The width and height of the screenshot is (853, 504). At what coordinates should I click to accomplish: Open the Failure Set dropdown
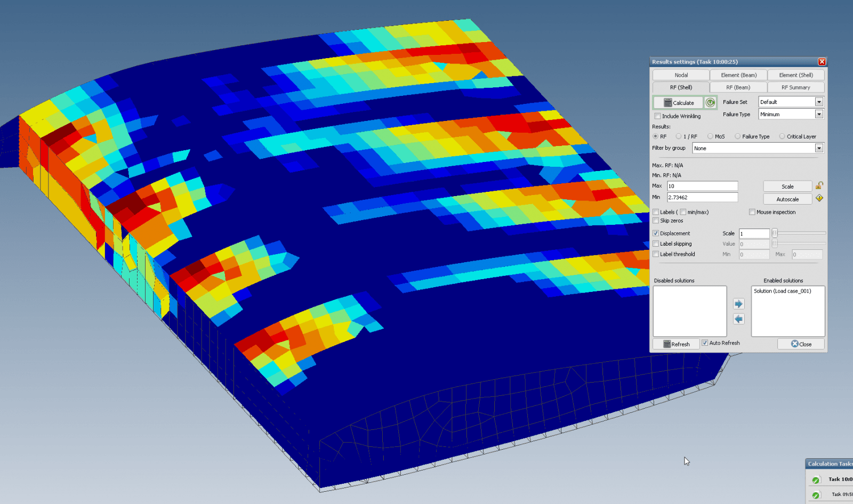[x=819, y=102]
